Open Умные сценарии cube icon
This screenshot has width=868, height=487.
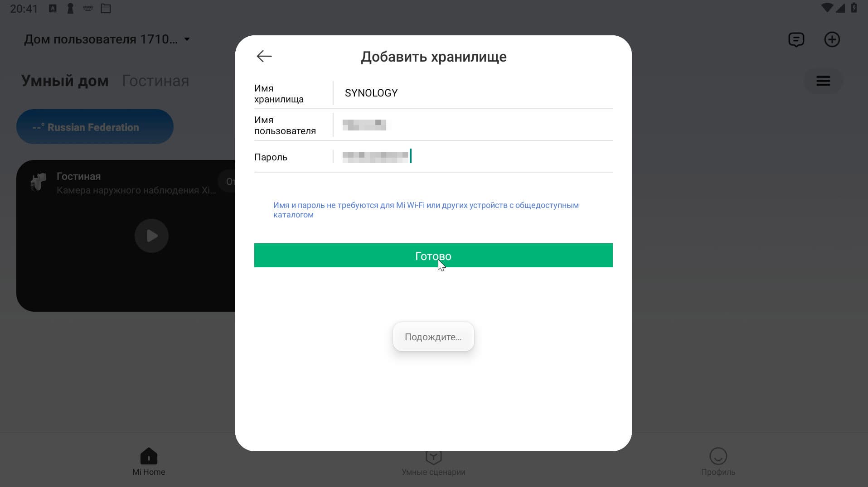[433, 457]
